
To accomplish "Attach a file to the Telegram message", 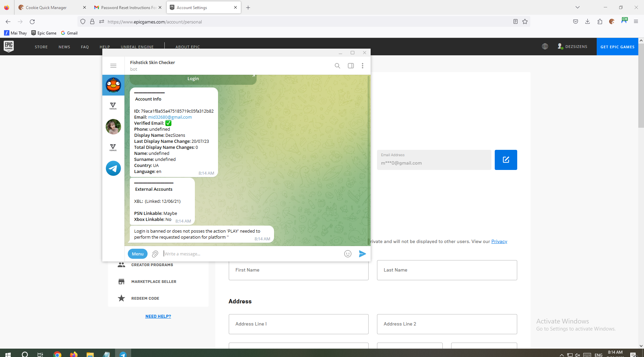I will (155, 254).
